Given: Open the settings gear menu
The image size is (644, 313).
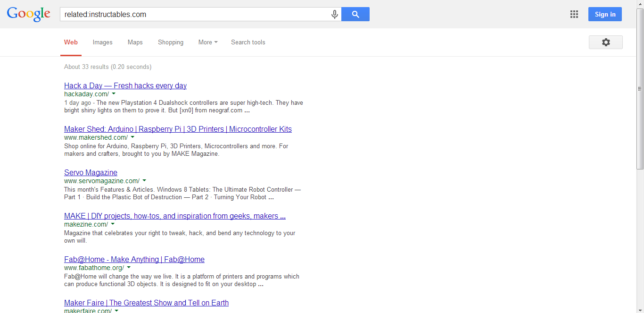Looking at the screenshot, I should coord(606,42).
